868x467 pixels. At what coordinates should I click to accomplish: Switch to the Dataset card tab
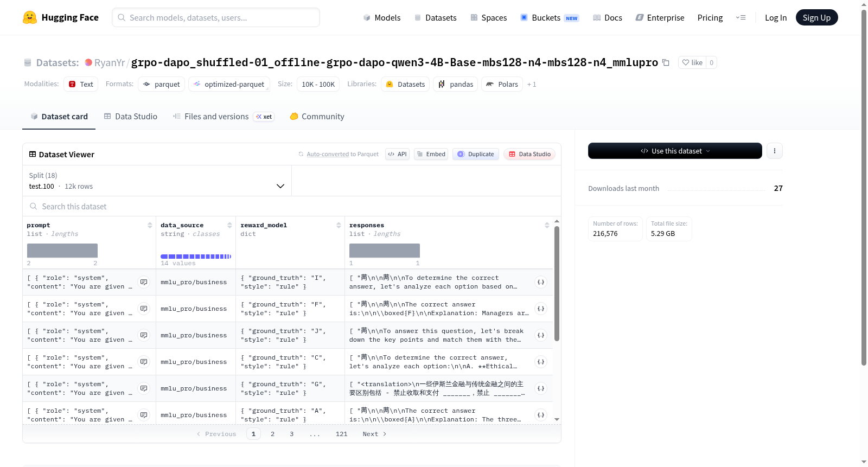59,117
